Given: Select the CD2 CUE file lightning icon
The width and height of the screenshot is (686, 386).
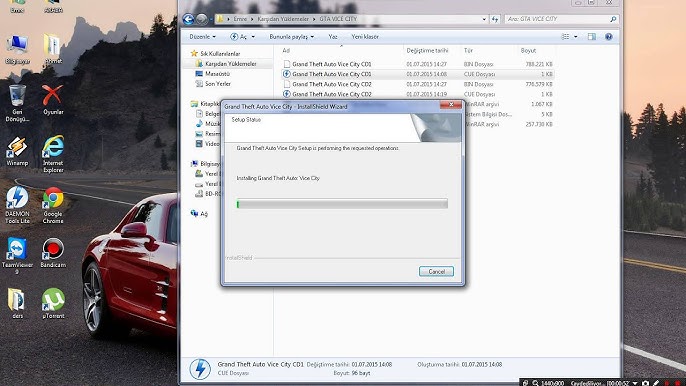Looking at the screenshot, I should 287,94.
